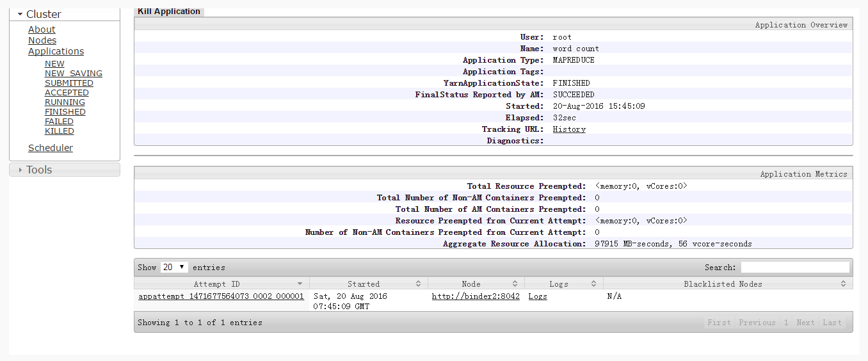This screenshot has width=868, height=361.
Task: Filter applications by KILLED state
Action: (x=60, y=131)
